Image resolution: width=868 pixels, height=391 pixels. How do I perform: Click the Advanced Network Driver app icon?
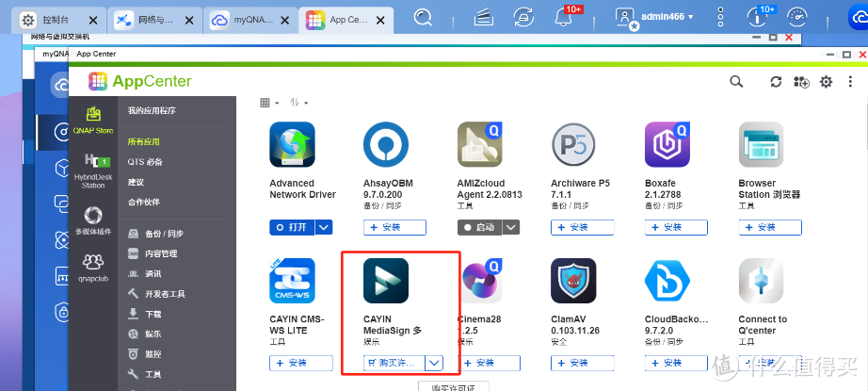pyautogui.click(x=292, y=144)
